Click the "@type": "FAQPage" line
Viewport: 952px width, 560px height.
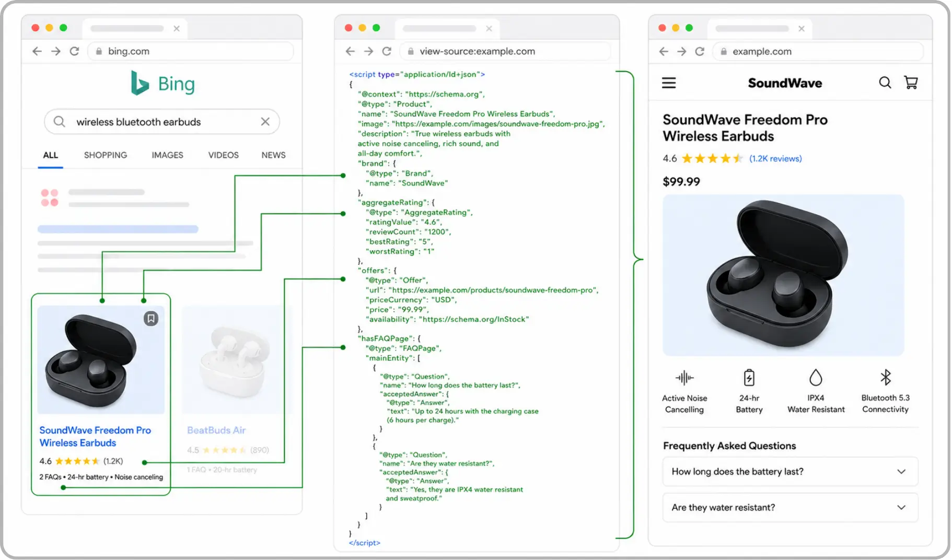click(403, 348)
